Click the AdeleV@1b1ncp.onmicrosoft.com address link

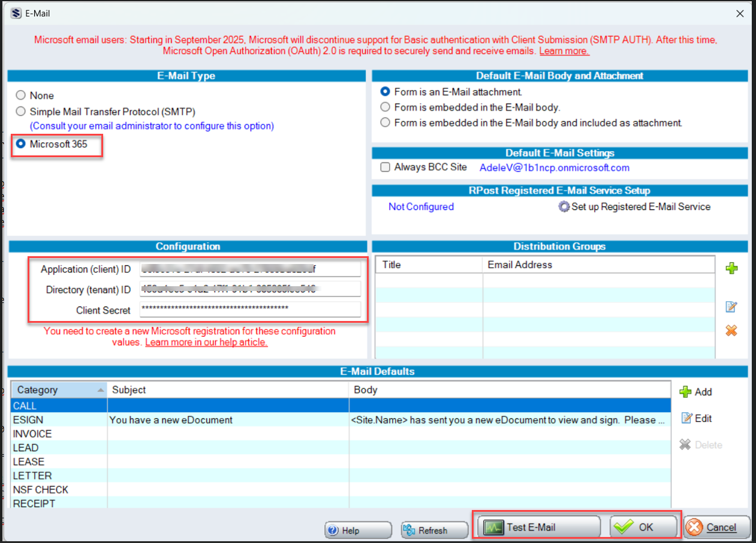[555, 168]
